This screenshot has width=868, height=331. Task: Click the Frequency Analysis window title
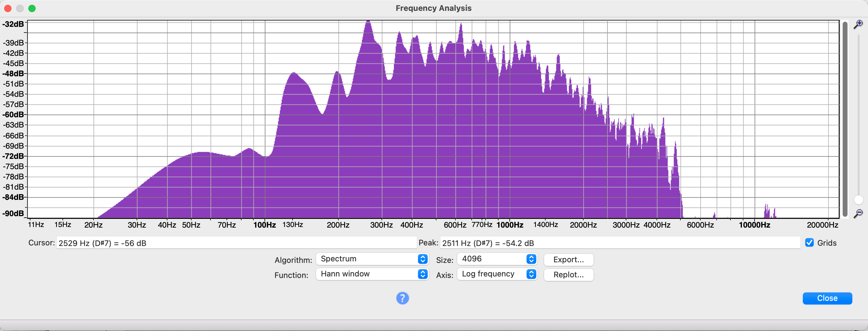click(x=433, y=8)
